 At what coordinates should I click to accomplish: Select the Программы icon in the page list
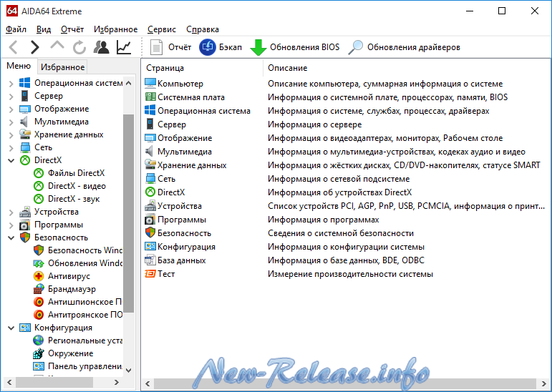tap(150, 220)
